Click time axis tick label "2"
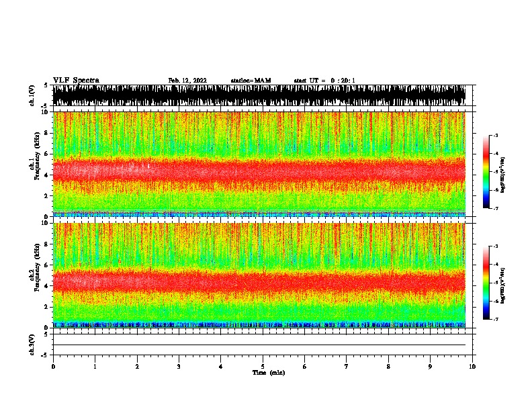532x411 pixels. (x=137, y=367)
